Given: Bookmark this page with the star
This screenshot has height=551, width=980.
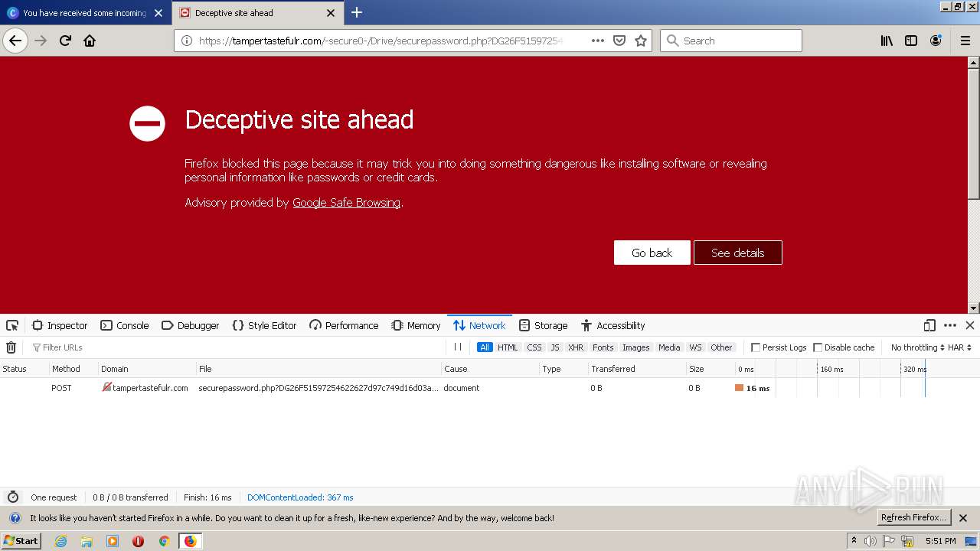Looking at the screenshot, I should coord(641,41).
